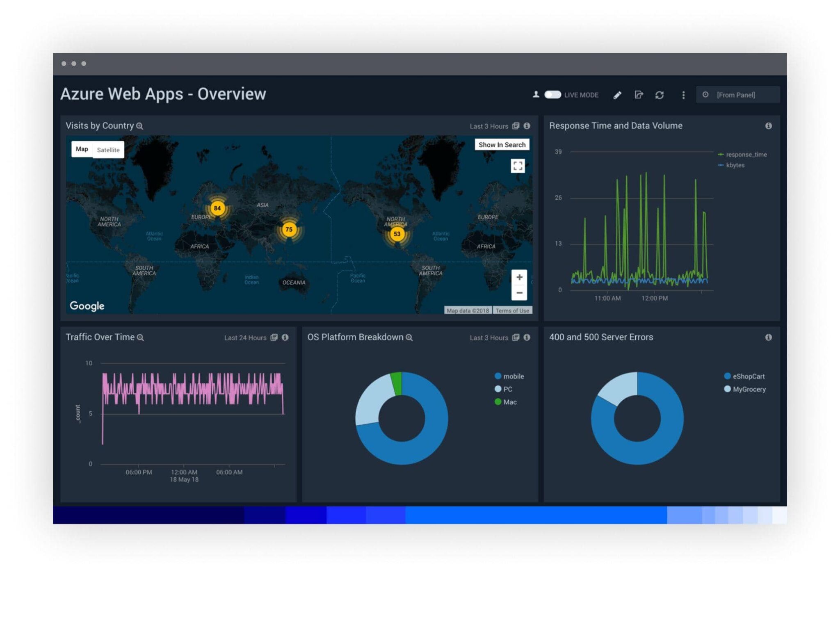Toggle mobile in OS Platform Breakdown legend

click(x=510, y=376)
